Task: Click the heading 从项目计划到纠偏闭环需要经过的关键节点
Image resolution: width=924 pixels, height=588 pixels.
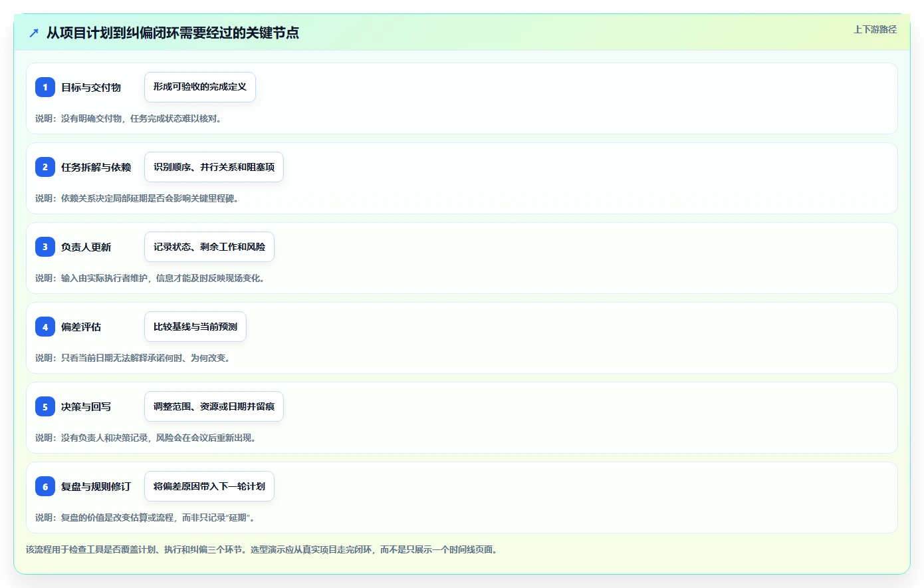Action: (173, 33)
